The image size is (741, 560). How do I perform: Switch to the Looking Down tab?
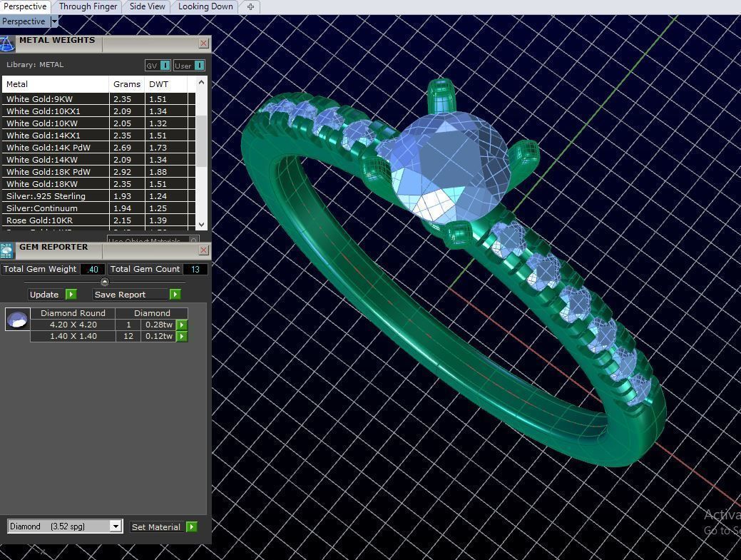[x=205, y=6]
